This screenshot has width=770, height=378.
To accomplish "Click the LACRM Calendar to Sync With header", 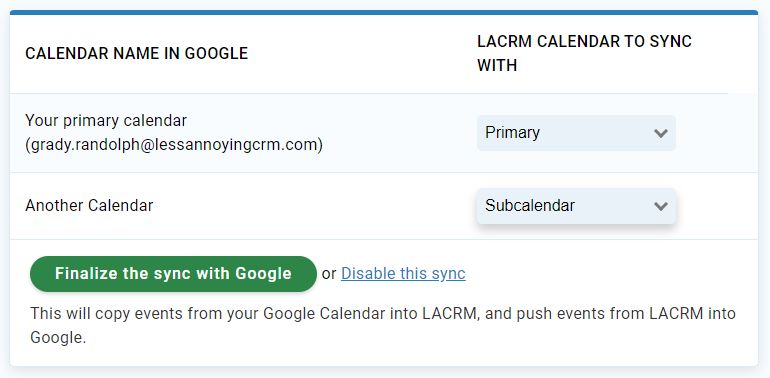I will click(x=584, y=53).
